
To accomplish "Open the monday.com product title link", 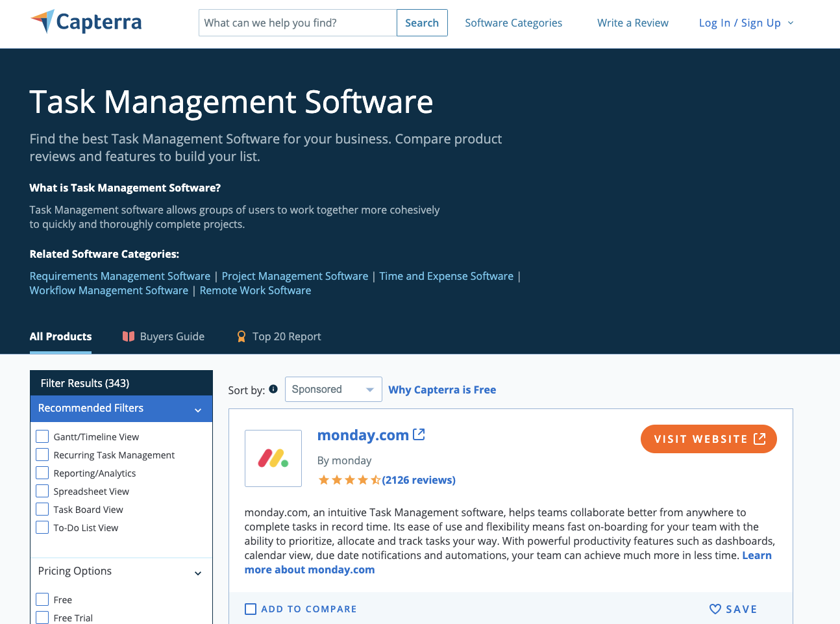I will click(363, 435).
